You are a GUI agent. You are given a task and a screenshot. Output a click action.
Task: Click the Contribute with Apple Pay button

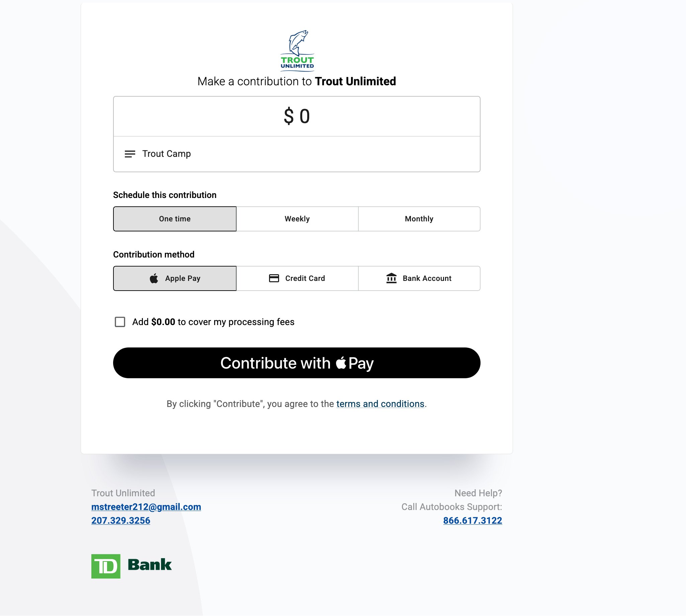click(x=296, y=363)
